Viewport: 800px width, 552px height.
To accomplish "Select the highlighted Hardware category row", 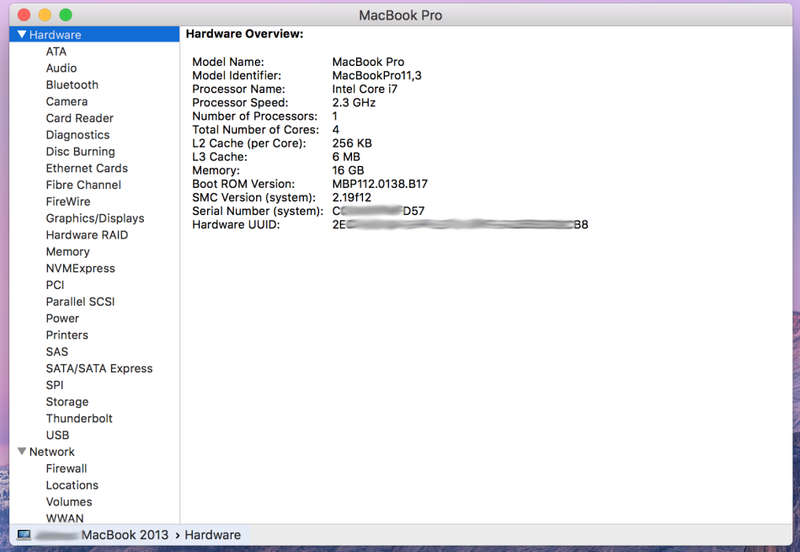I will 94,34.
